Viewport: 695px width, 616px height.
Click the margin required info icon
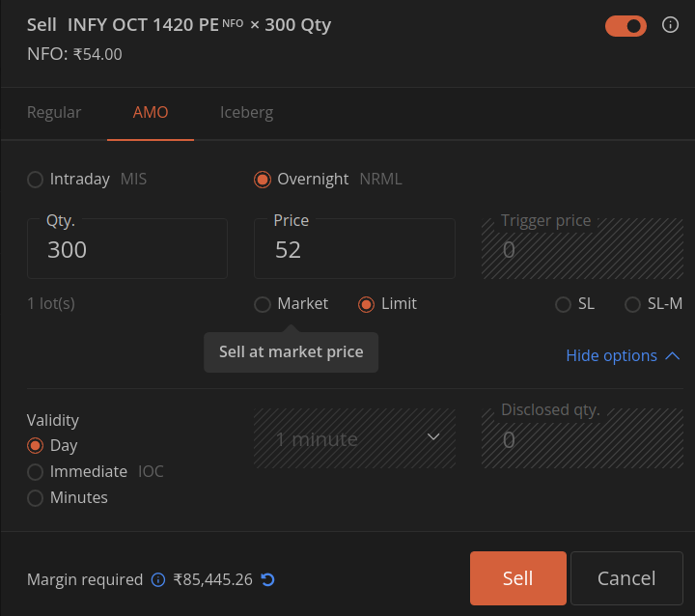coord(159,579)
